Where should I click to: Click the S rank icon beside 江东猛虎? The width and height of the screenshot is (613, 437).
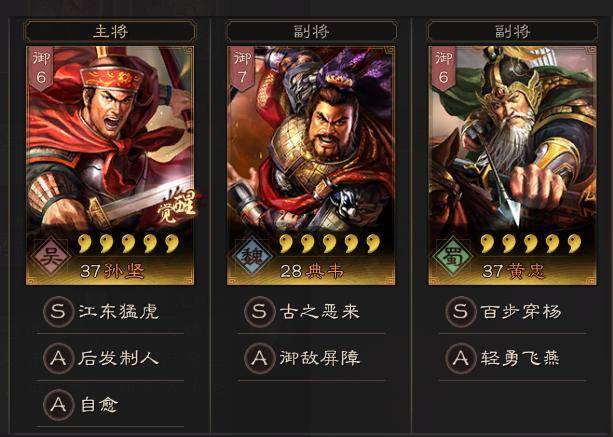[59, 312]
